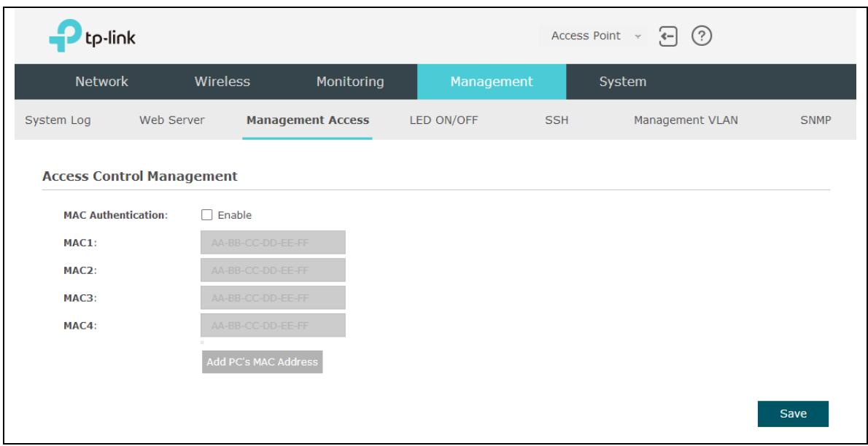This screenshot has height=446, width=868.
Task: Click the logout icon
Action: pyautogui.click(x=668, y=36)
